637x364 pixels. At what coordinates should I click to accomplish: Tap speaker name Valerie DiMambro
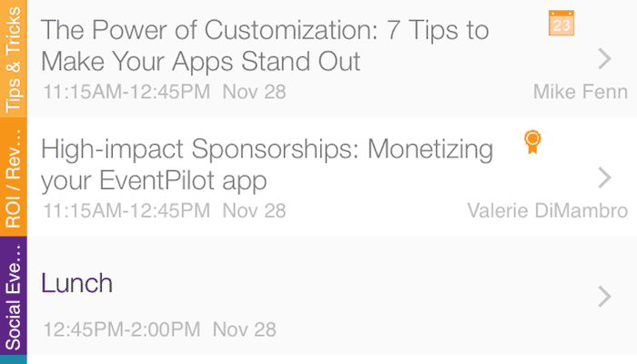(x=548, y=210)
